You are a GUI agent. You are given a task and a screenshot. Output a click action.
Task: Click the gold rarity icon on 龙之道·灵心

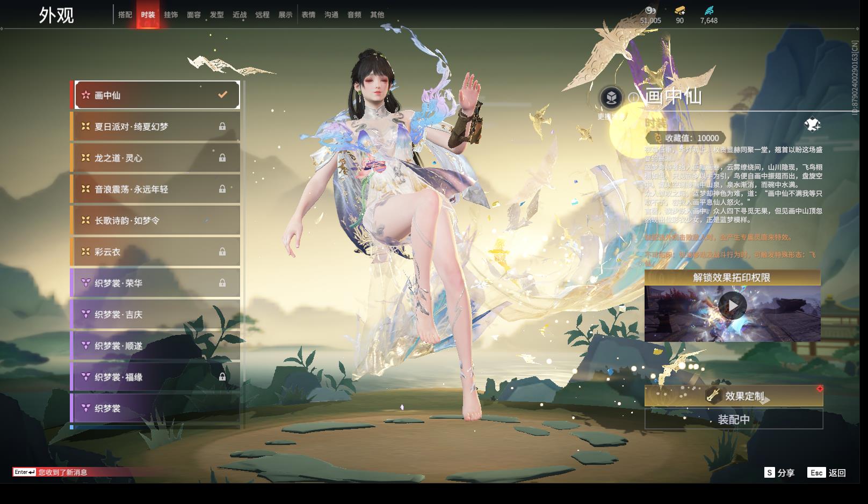pyautogui.click(x=85, y=158)
